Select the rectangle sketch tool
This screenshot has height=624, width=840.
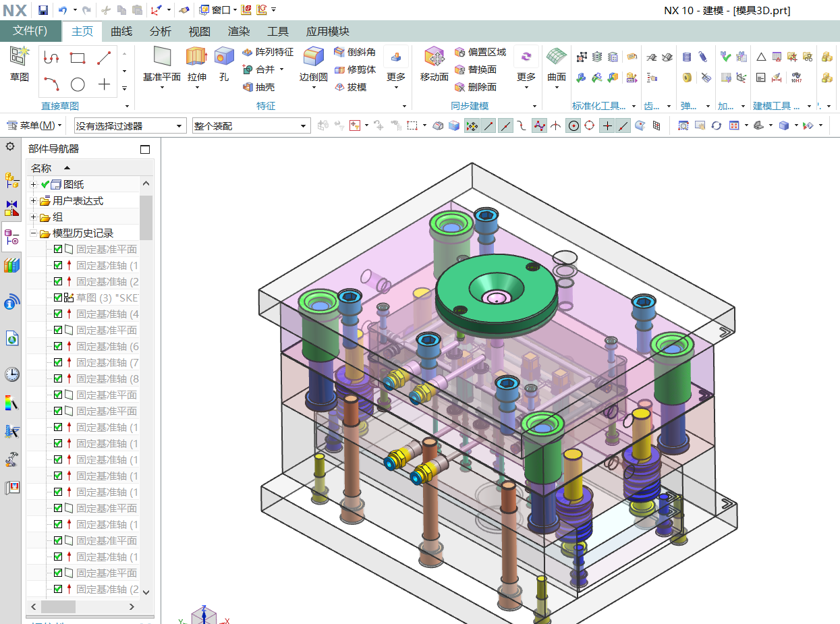78,58
